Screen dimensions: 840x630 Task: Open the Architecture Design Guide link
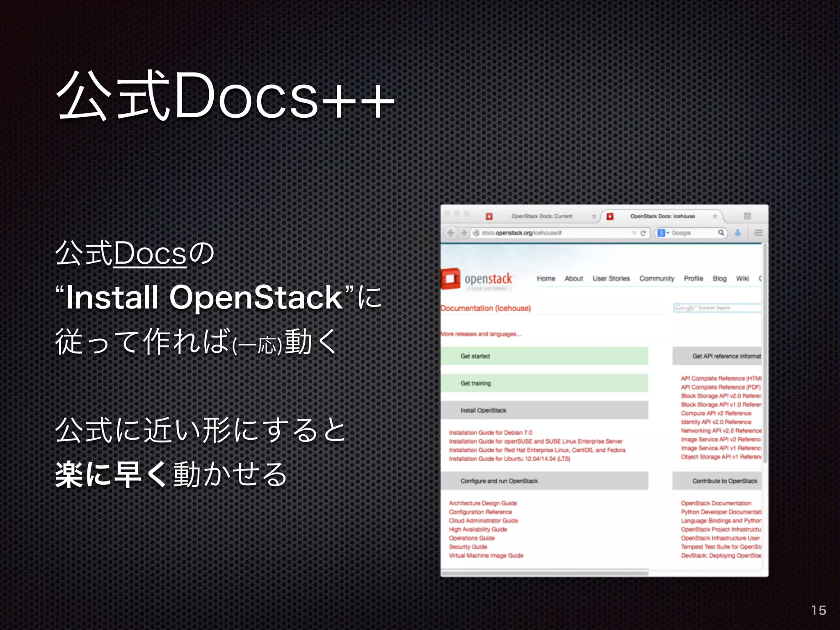483,503
